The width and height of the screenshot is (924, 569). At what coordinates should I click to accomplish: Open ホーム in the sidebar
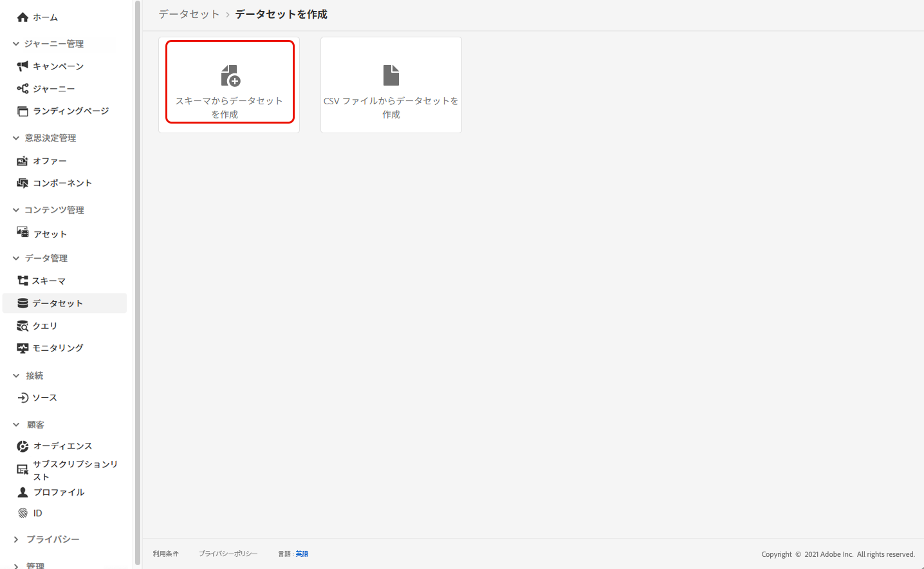pyautogui.click(x=45, y=17)
